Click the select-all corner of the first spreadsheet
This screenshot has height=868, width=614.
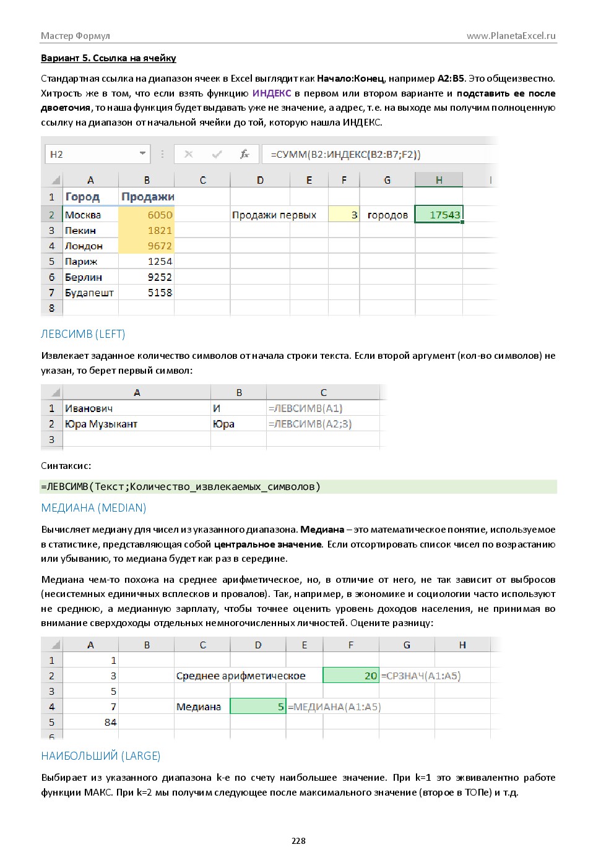point(52,180)
